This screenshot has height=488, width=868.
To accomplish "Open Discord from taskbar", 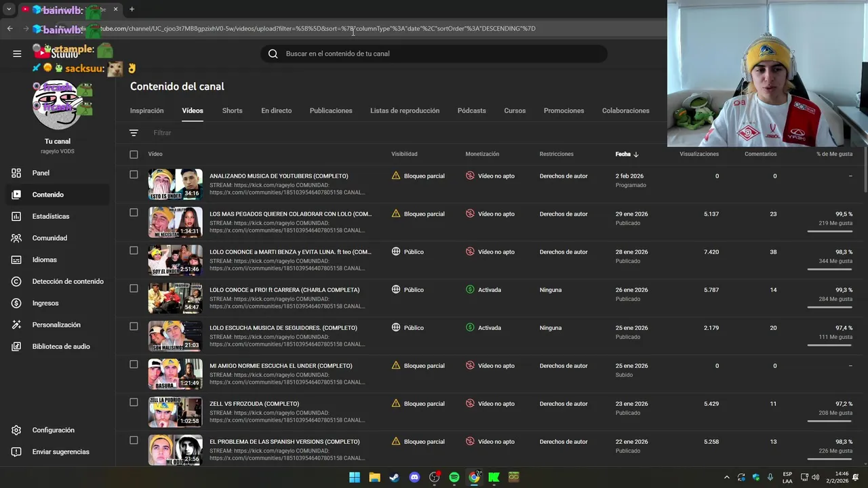I will pos(414,477).
